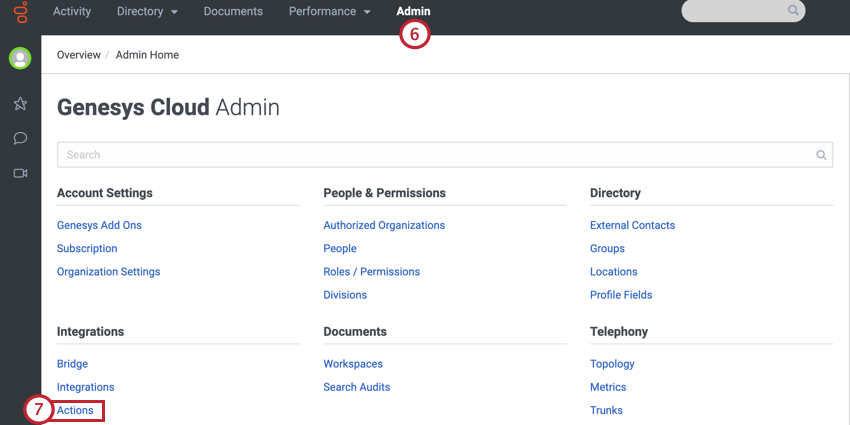Open Organization Settings link
The image size is (850, 425).
coord(108,272)
